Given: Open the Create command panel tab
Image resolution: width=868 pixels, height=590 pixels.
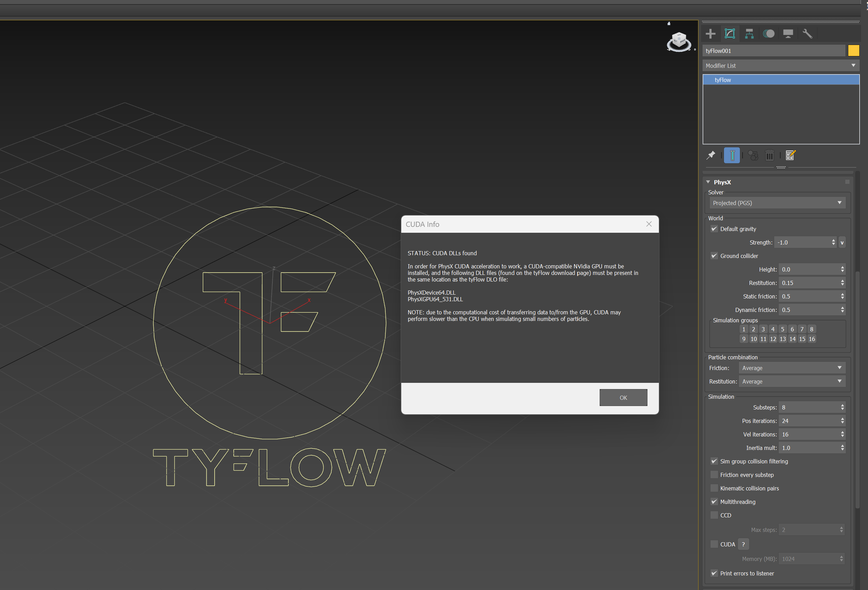Looking at the screenshot, I should [x=710, y=34].
